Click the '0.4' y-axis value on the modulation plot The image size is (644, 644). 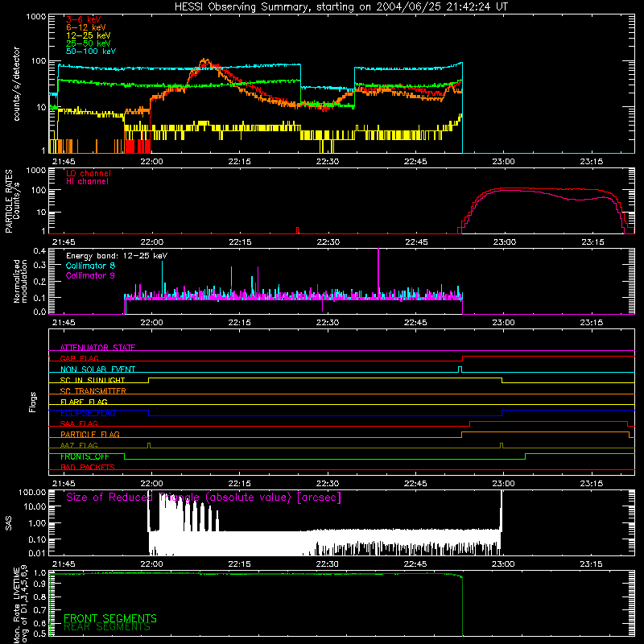coord(39,251)
